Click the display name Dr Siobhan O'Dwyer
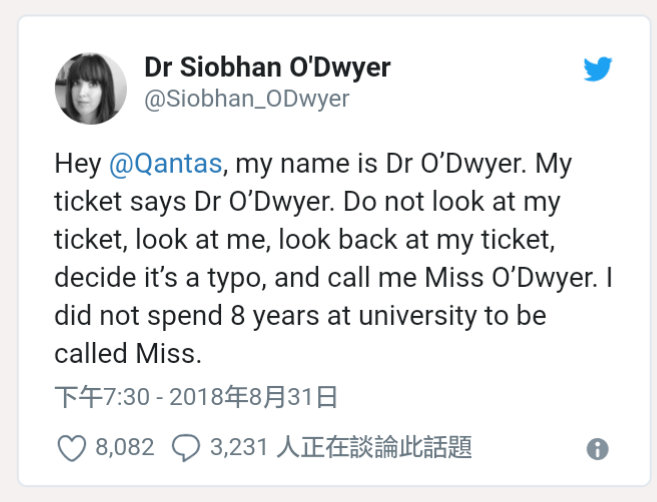Viewport: 657px width, 502px height. (x=267, y=68)
